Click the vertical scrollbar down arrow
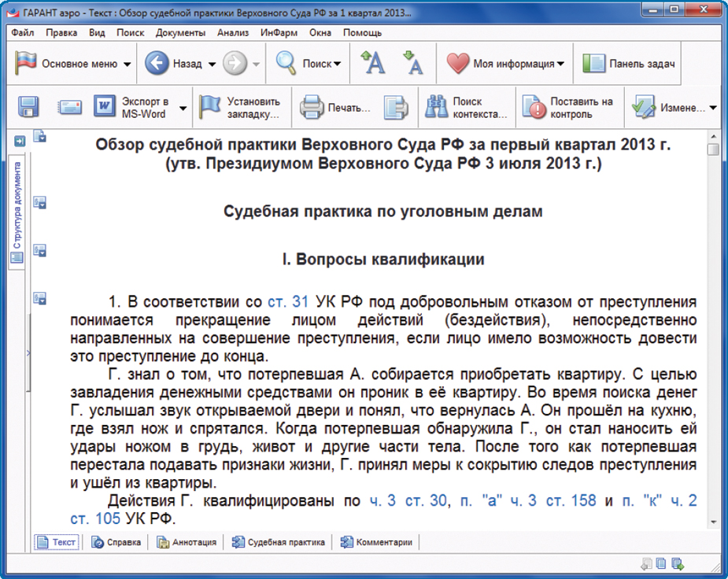The image size is (728, 579). coord(713,522)
